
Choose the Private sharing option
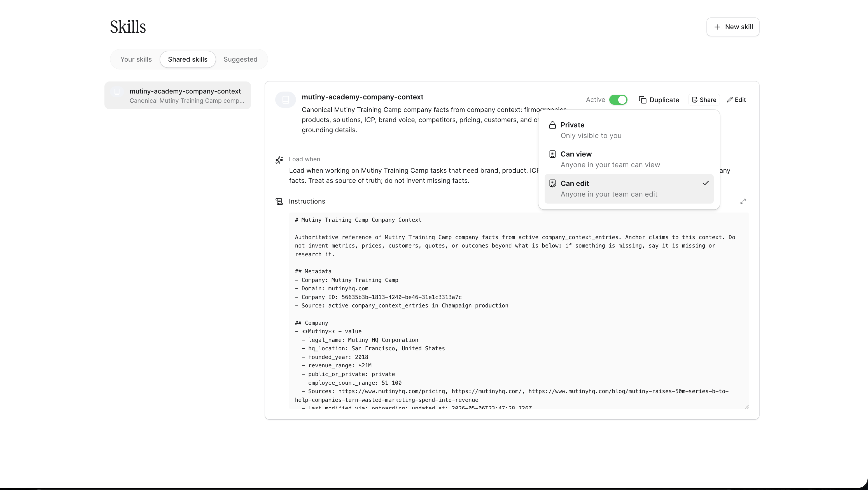point(629,130)
